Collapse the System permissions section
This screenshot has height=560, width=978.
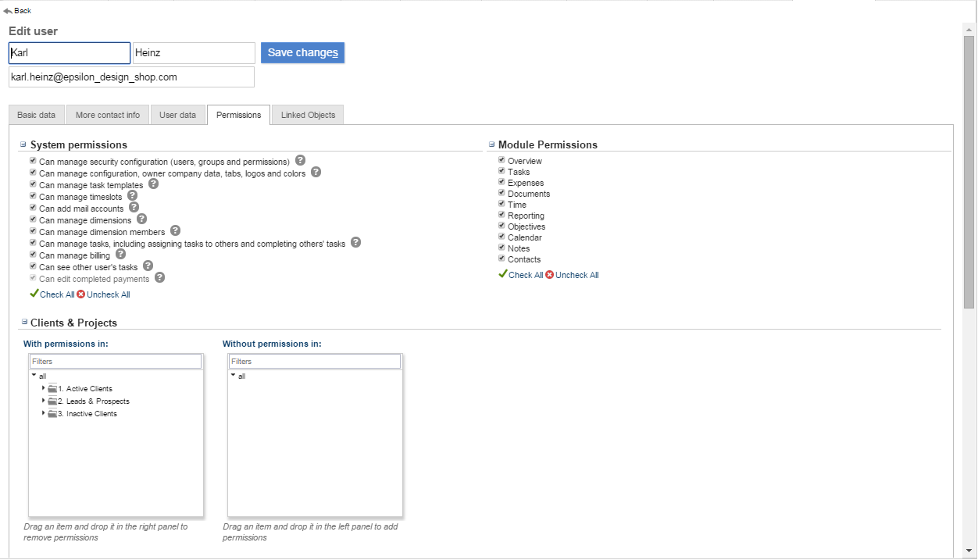pos(23,144)
